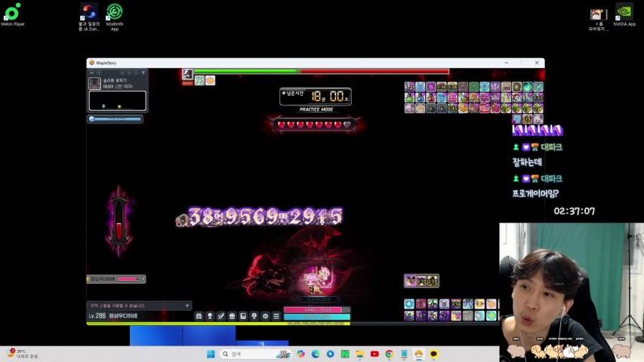
Task: Click the pink HP bar of the character
Action: pos(317,310)
